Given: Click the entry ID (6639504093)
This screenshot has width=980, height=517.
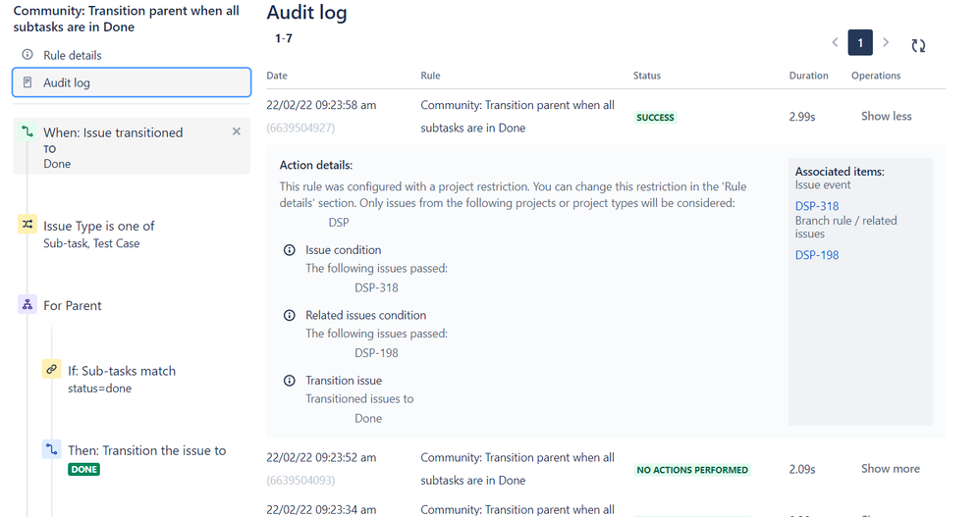Looking at the screenshot, I should [300, 480].
